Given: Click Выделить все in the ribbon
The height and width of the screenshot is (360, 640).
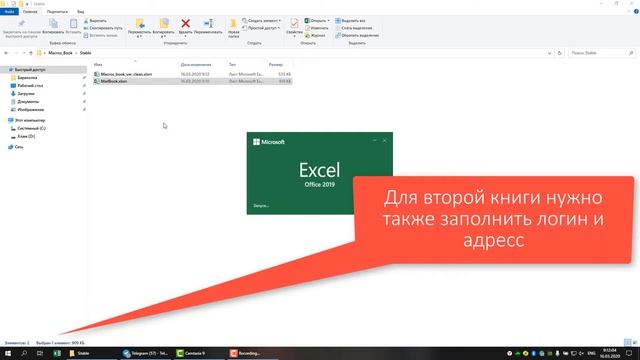Looking at the screenshot, I should pos(350,20).
